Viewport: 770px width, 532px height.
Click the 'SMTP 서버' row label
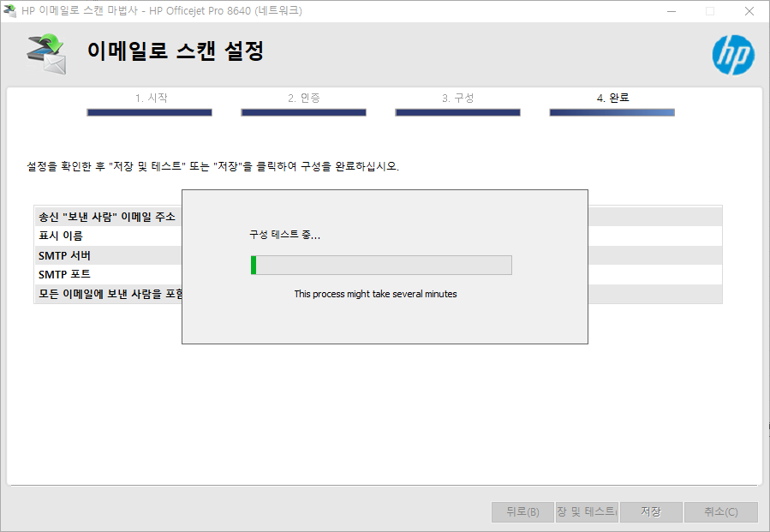64,255
